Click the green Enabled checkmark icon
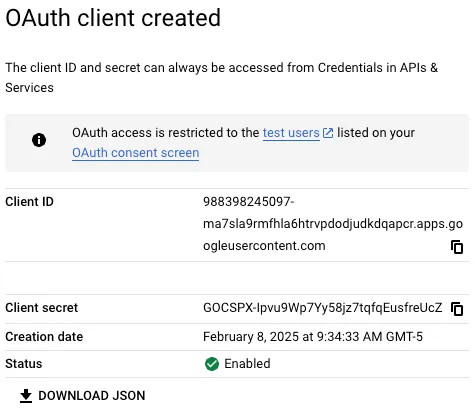The height and width of the screenshot is (420, 475). tap(212, 364)
